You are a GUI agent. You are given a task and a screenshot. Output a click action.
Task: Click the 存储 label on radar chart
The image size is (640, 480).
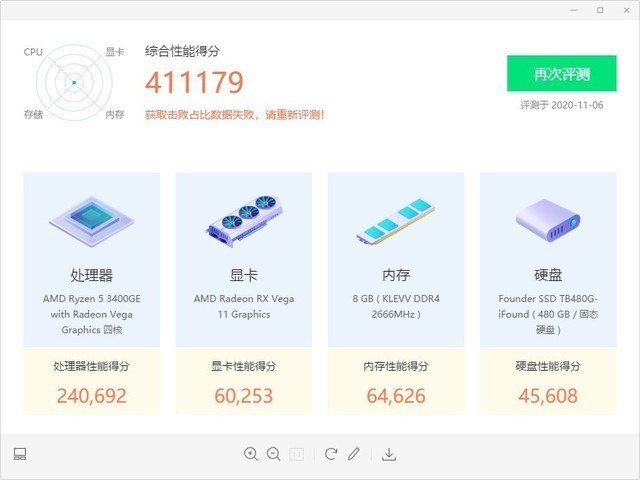pyautogui.click(x=33, y=114)
